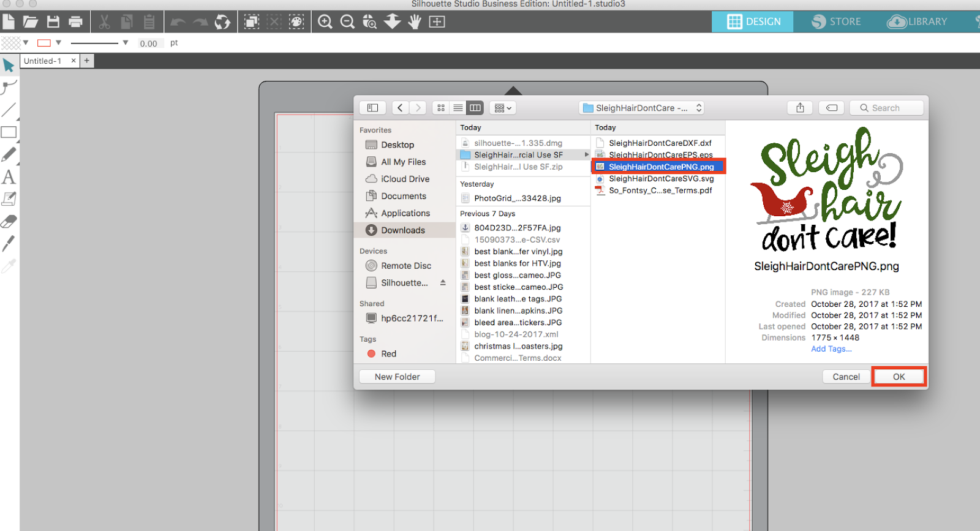Click the red line color swatch
The height and width of the screenshot is (531, 980).
point(43,43)
